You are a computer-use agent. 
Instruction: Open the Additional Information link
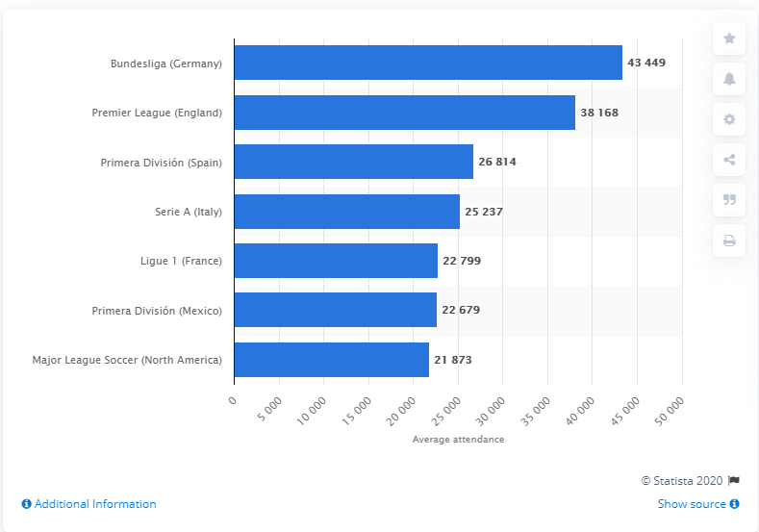click(95, 504)
